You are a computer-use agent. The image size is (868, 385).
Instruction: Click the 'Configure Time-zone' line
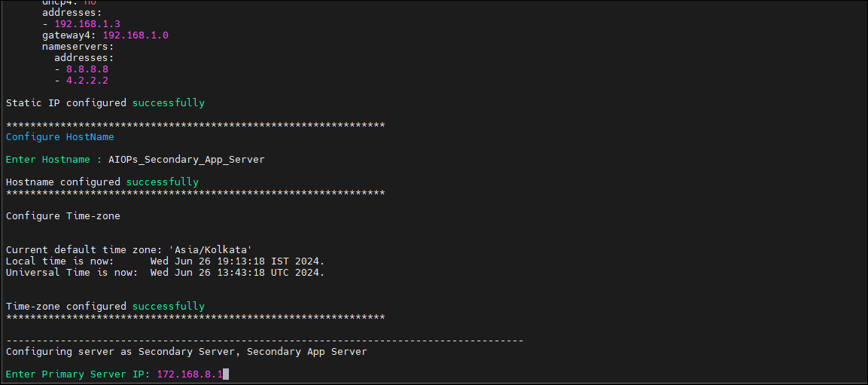pos(63,216)
